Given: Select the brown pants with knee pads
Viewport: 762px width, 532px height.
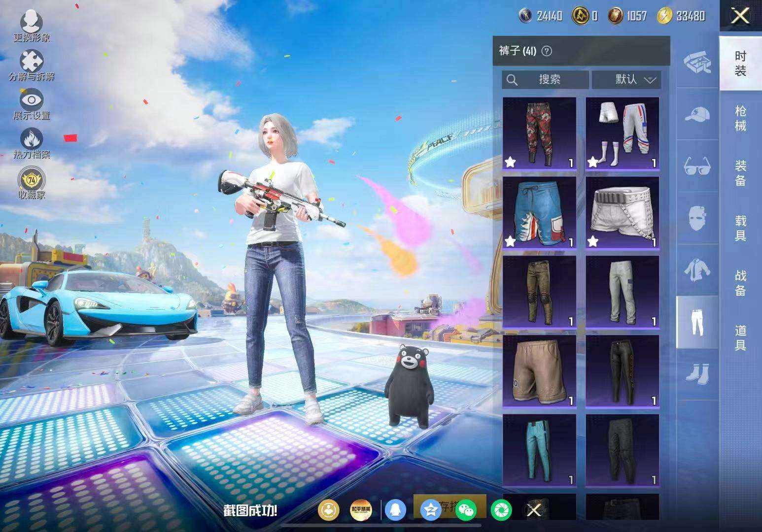Looking at the screenshot, I should tap(539, 292).
